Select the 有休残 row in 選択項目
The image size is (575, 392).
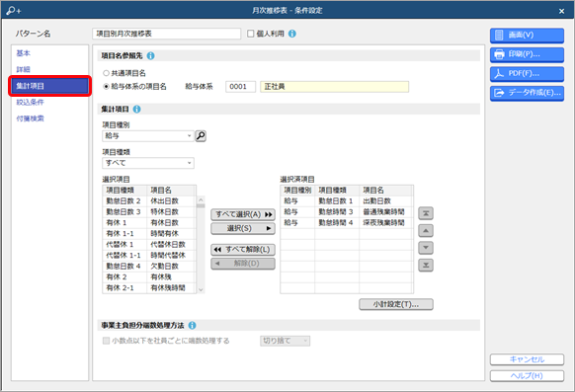pyautogui.click(x=149, y=276)
